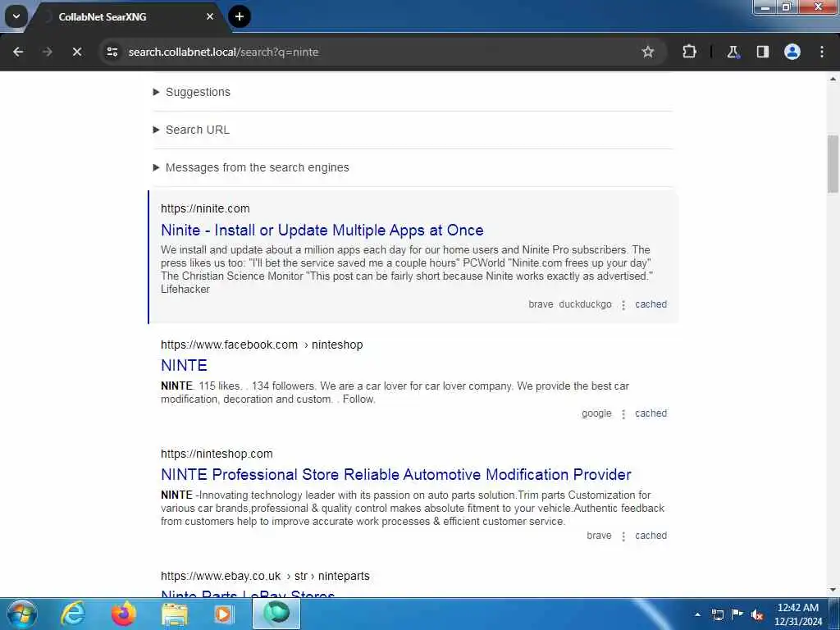Open the Chrome three-dot menu
The width and height of the screenshot is (840, 630).
[x=822, y=52]
